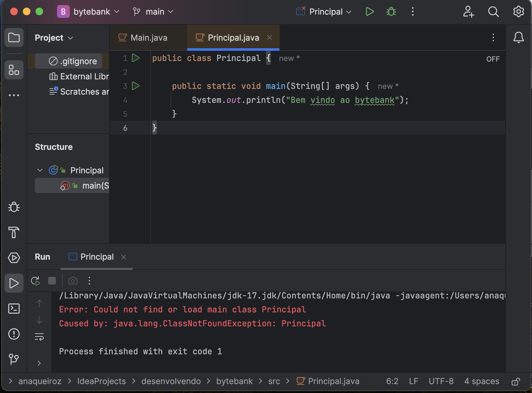Open the Terminal tool window

[x=14, y=309]
